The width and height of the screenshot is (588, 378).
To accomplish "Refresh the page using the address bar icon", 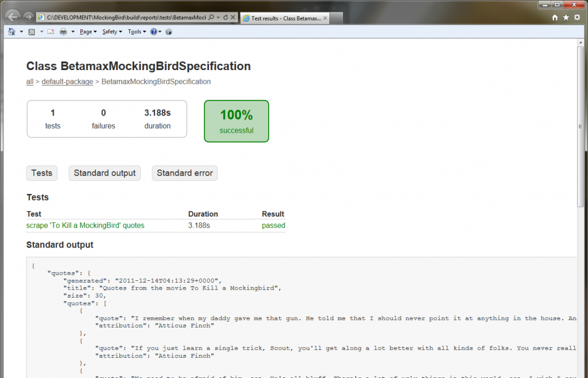I will (225, 17).
